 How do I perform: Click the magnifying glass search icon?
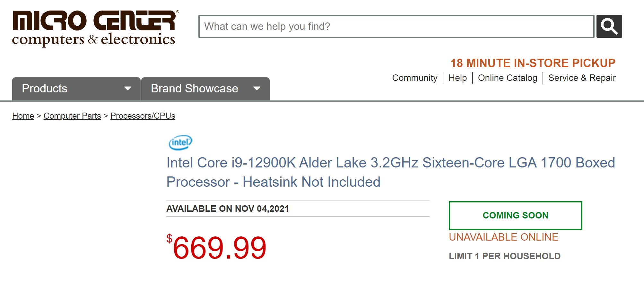609,26
